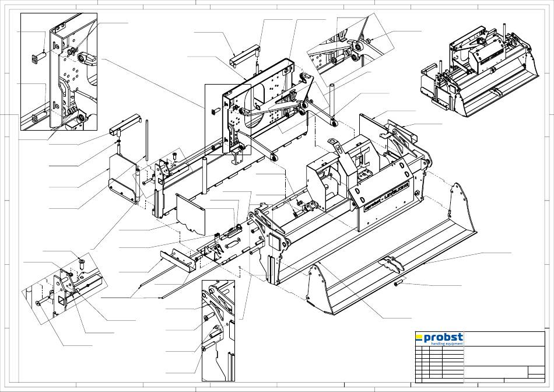
Task: Select the bottom-left detail view with bracket and screw
Action: (x=64, y=288)
